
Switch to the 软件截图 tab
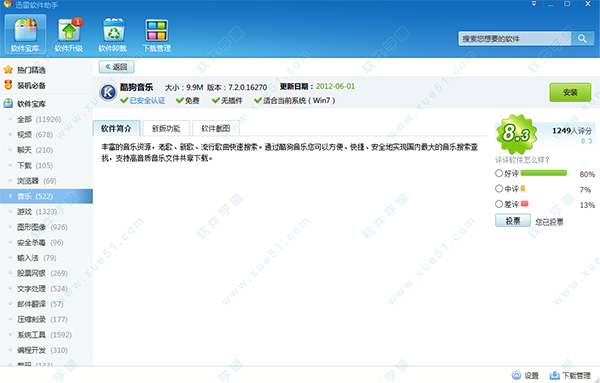[216, 128]
